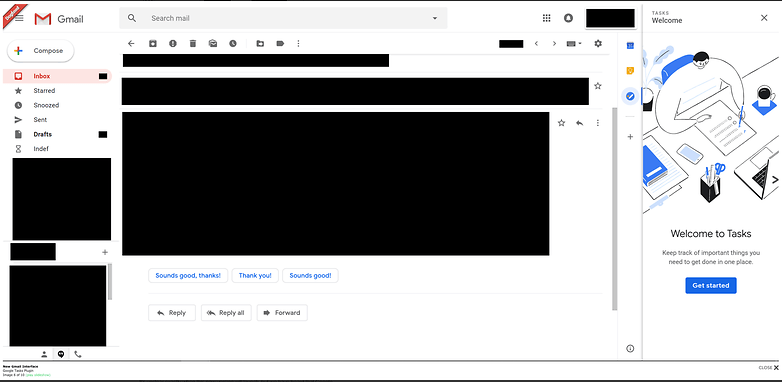This screenshot has height=382, width=782.
Task: Advance Tasks welcome illustration with chevron
Action: click(x=775, y=180)
